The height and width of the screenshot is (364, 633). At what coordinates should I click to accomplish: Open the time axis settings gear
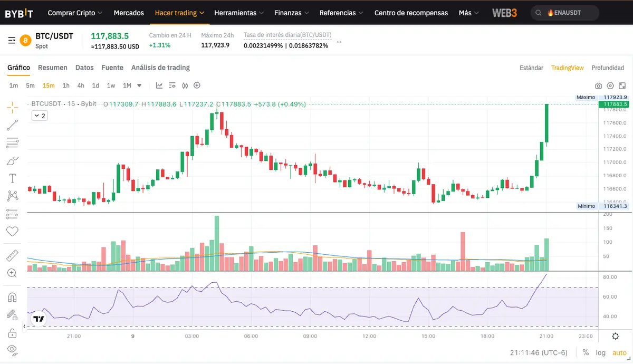click(615, 336)
